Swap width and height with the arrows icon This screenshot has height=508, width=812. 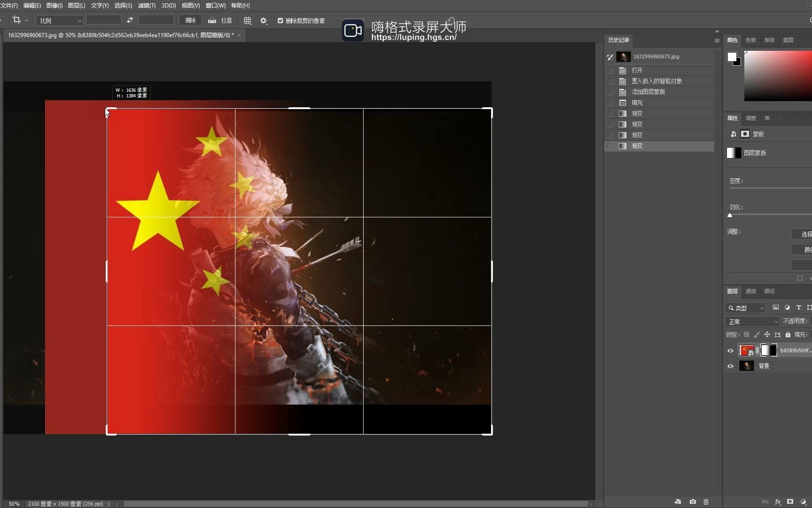(x=130, y=20)
